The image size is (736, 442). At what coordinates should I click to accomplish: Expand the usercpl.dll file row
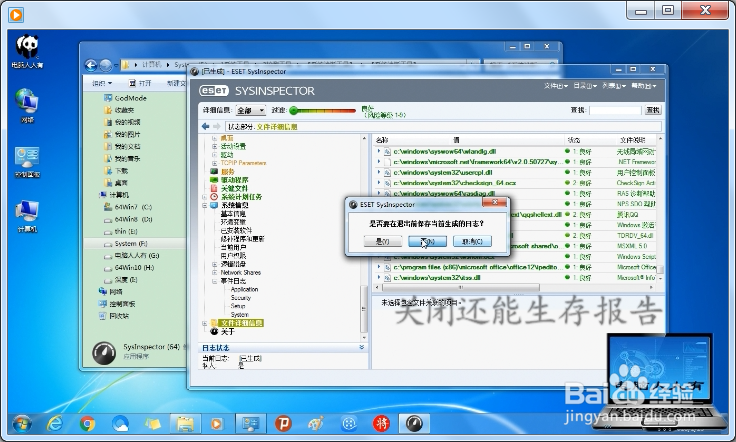click(379, 172)
